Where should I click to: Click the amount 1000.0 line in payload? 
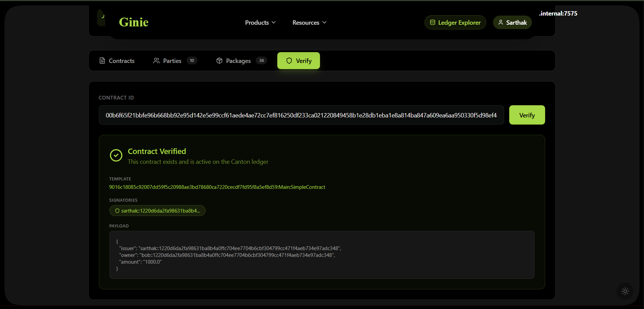coord(140,262)
